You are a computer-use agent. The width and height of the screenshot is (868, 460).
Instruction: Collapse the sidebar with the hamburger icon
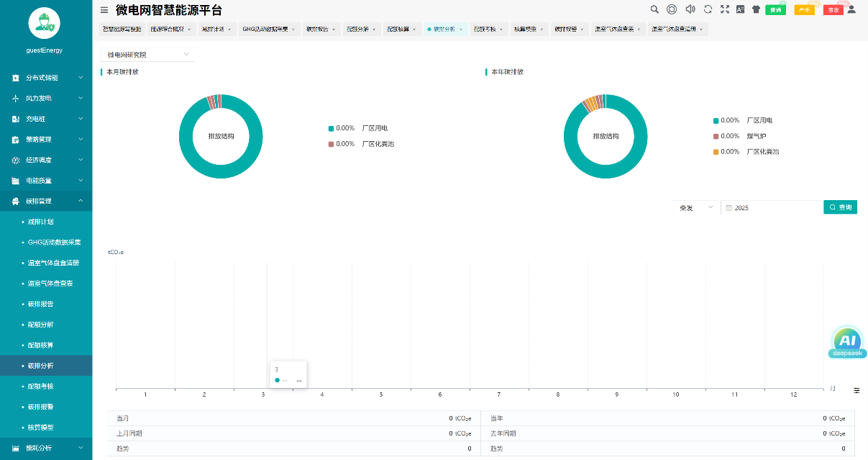click(104, 10)
